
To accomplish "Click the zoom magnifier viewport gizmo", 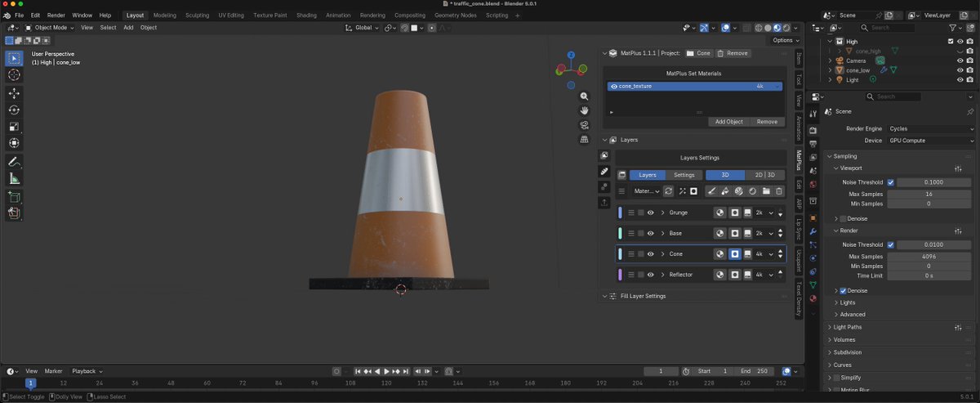I will tap(585, 96).
